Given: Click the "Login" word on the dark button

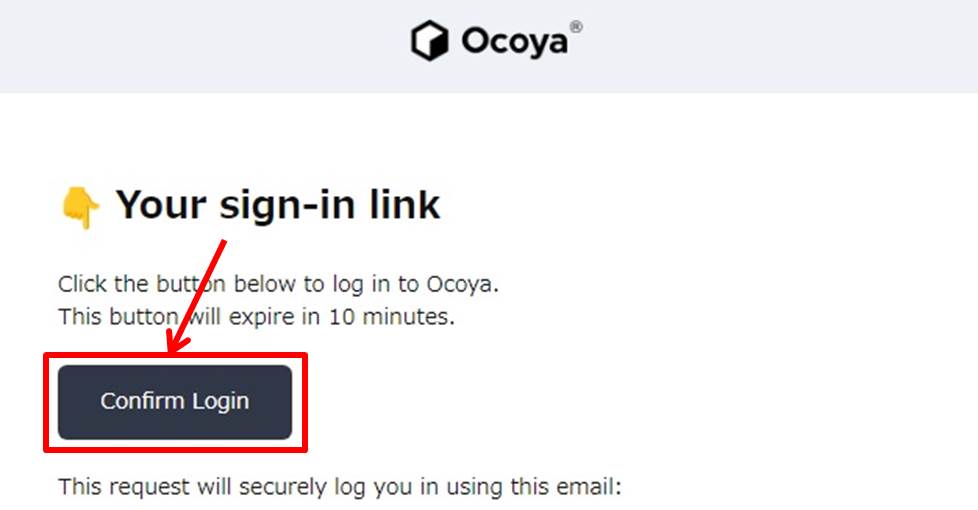Looking at the screenshot, I should (220, 402).
